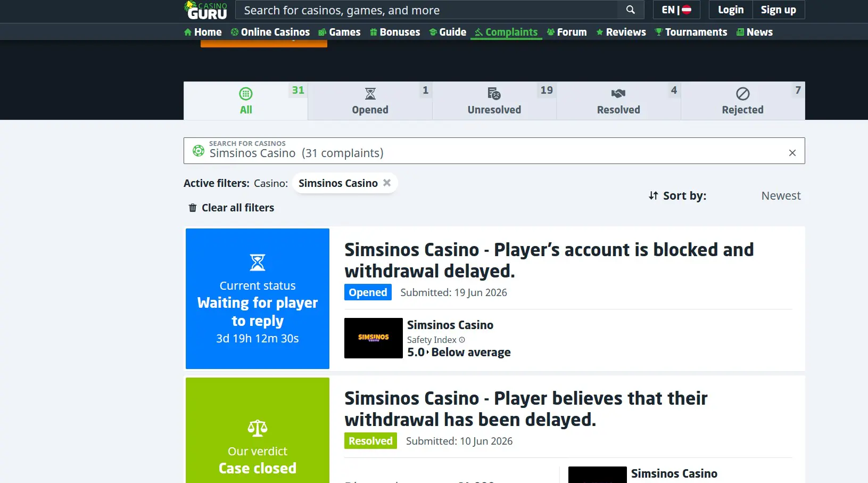Screen dimensions: 868x483
Task: Click the Simsinos logo thumbnail
Action: click(x=374, y=338)
